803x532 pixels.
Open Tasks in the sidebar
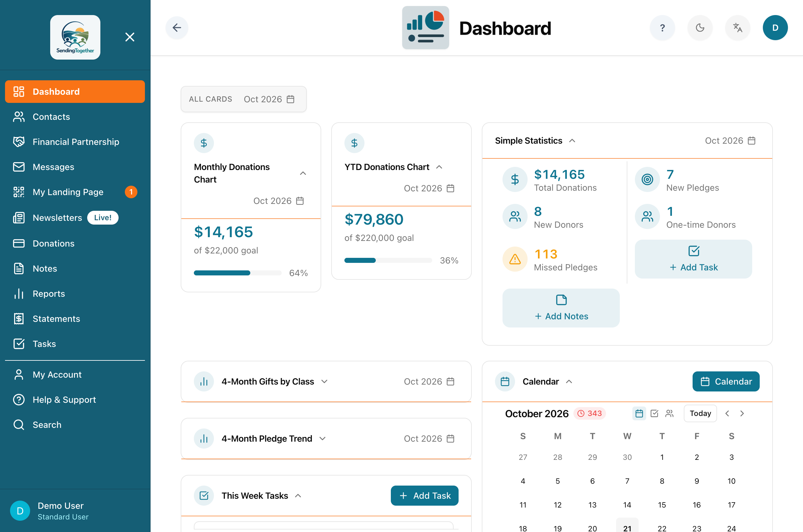(x=75, y=344)
